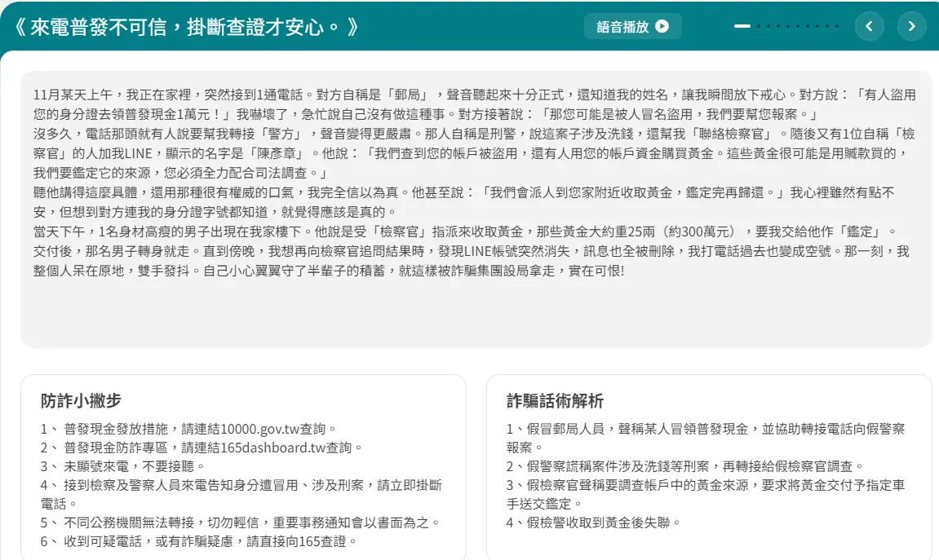Image resolution: width=939 pixels, height=560 pixels.
Task: Select the active first-slide dash indicator
Action: tap(742, 26)
